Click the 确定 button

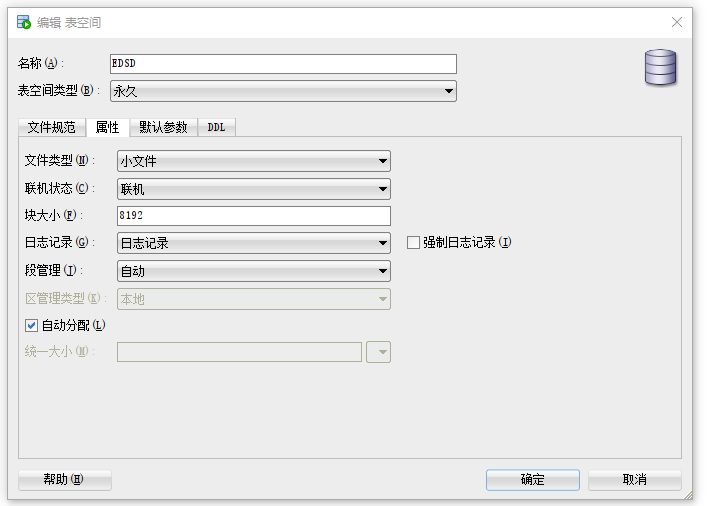click(x=532, y=480)
